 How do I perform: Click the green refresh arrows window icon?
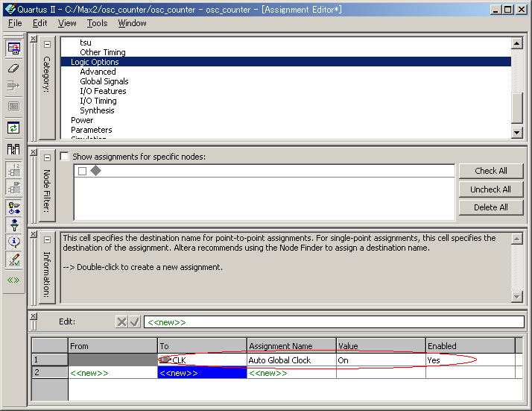13,128
